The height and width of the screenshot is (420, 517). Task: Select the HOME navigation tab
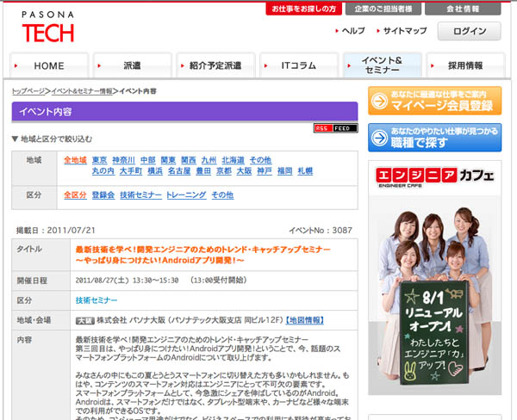[49, 65]
